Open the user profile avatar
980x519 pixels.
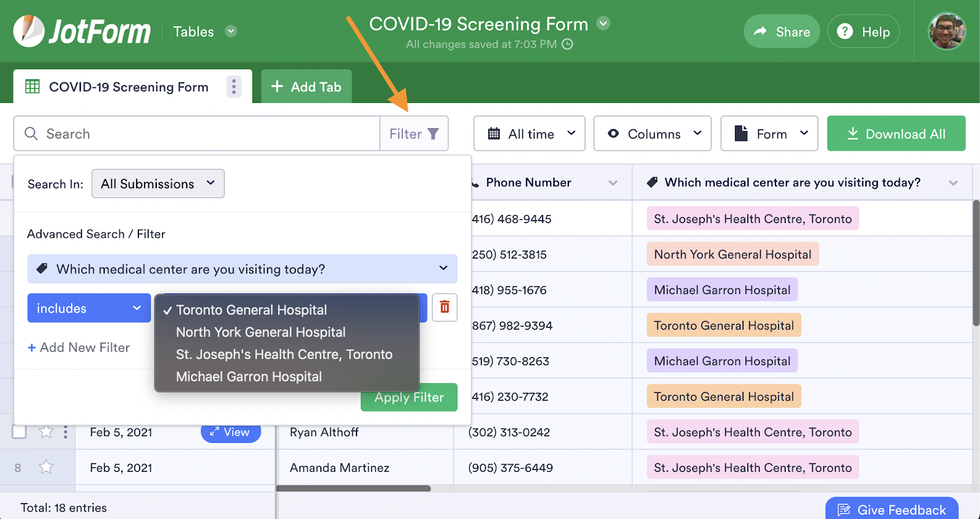tap(947, 31)
